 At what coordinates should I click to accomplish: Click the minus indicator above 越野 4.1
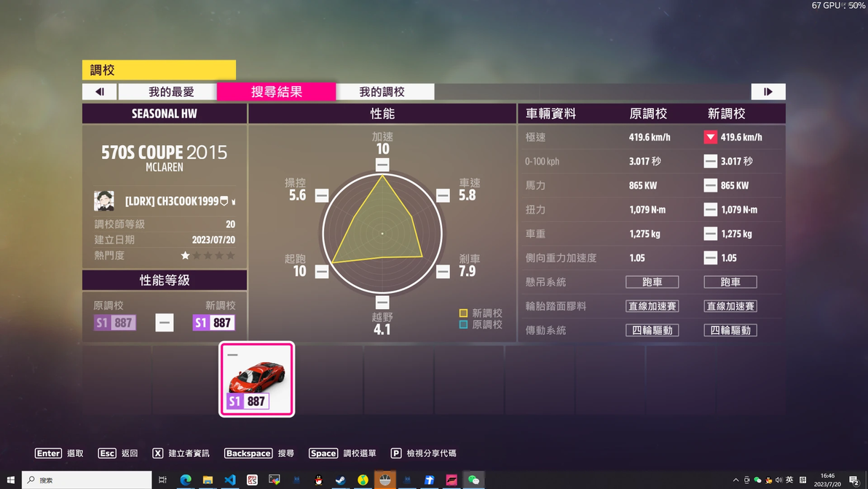pos(382,302)
